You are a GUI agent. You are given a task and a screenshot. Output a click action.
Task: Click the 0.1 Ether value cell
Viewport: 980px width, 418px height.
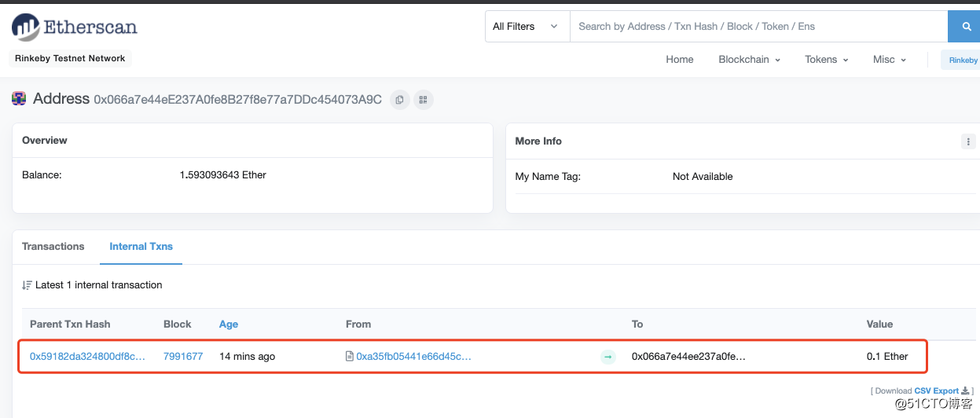[887, 357]
